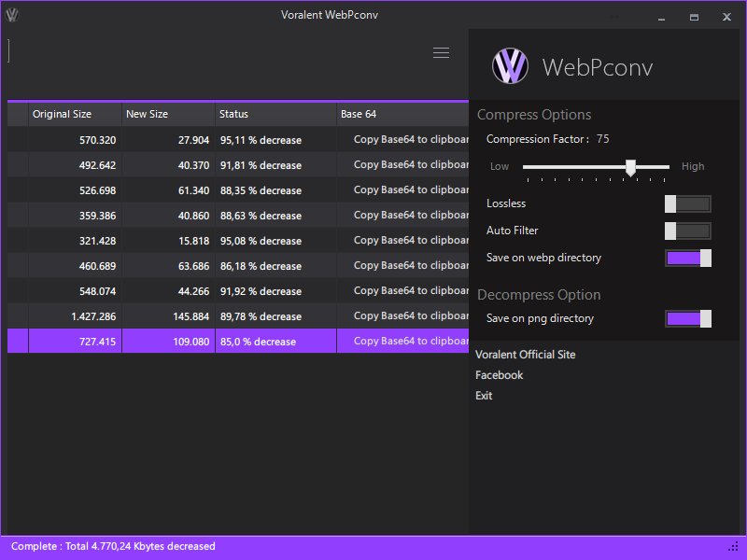Copy Base64 for the 526.698 row
747x560 pixels.
(411, 190)
